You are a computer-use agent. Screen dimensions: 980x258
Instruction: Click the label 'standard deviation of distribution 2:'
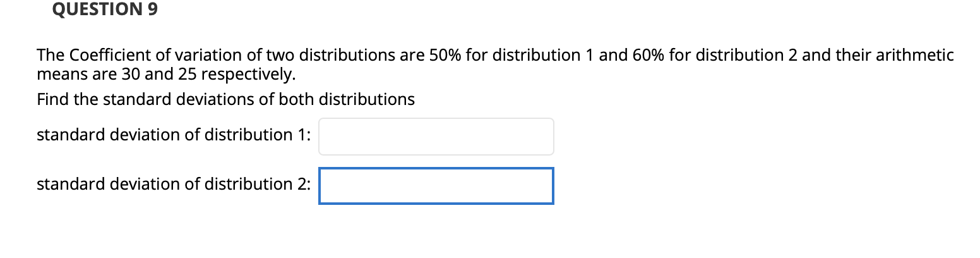174,184
